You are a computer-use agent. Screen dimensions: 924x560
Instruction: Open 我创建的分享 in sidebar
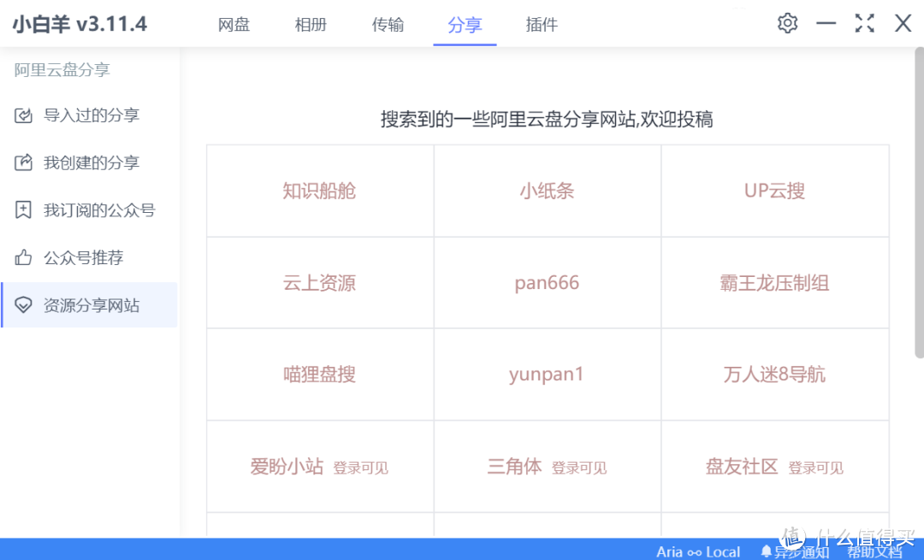(x=90, y=162)
